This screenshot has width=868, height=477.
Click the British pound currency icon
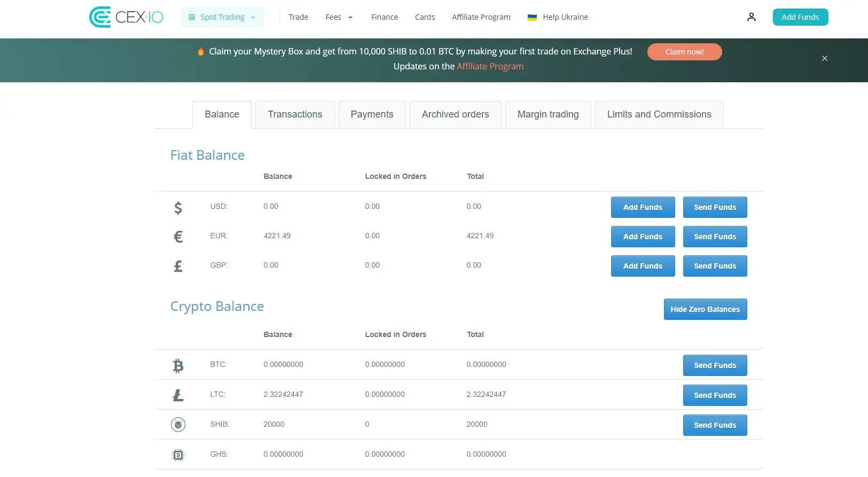(178, 265)
